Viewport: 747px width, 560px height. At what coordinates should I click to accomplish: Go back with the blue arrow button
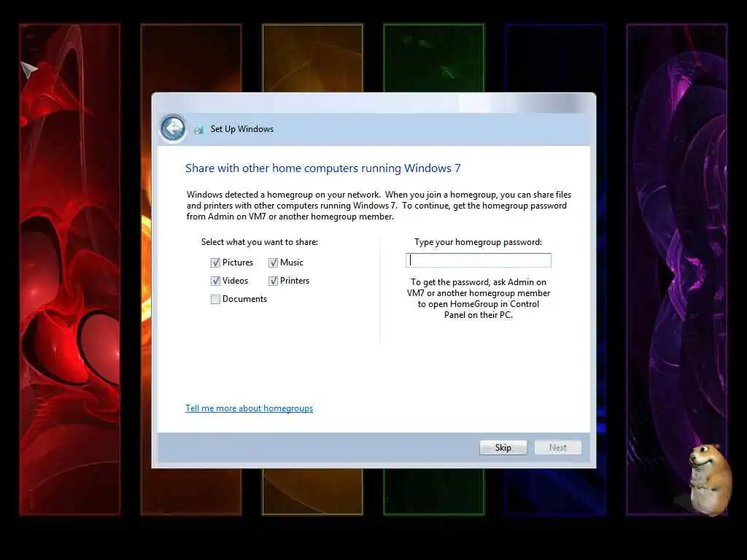tap(173, 128)
